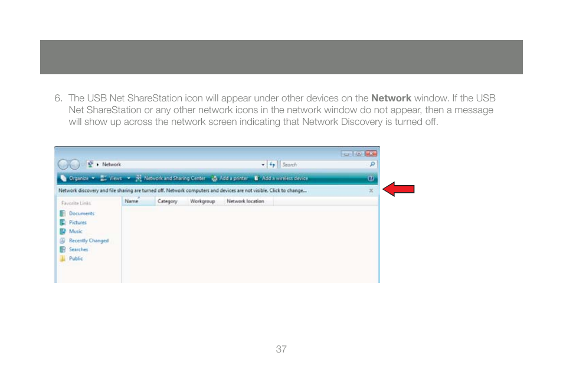
Task: Click the Network breadcrumb text
Action: 112,164
